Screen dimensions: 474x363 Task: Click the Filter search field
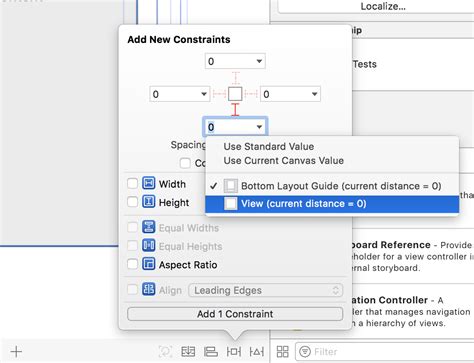(385, 352)
